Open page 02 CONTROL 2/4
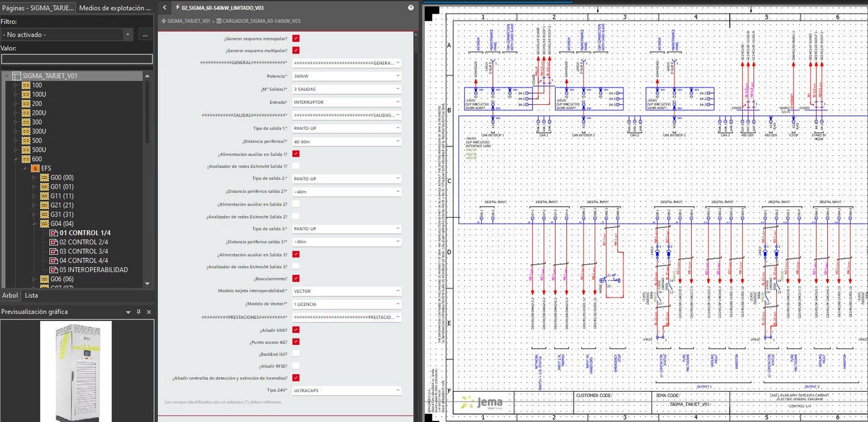868x422 pixels. pos(83,242)
